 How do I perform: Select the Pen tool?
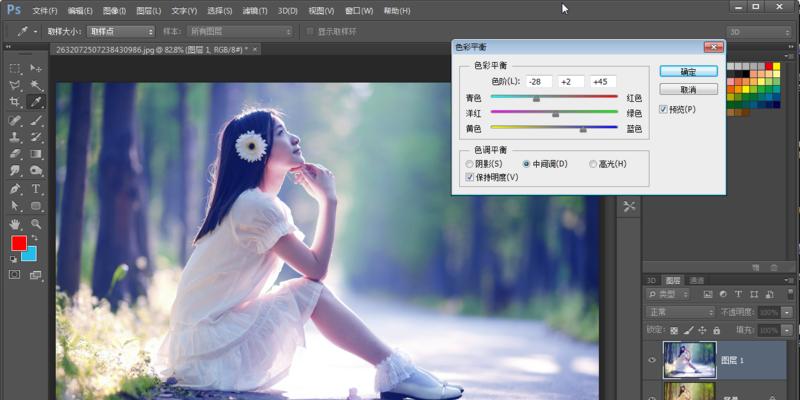click(15, 189)
